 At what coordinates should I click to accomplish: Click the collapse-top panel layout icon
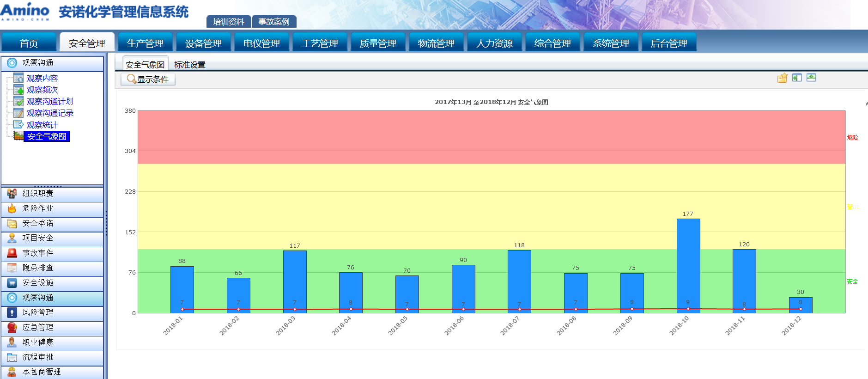pos(811,78)
